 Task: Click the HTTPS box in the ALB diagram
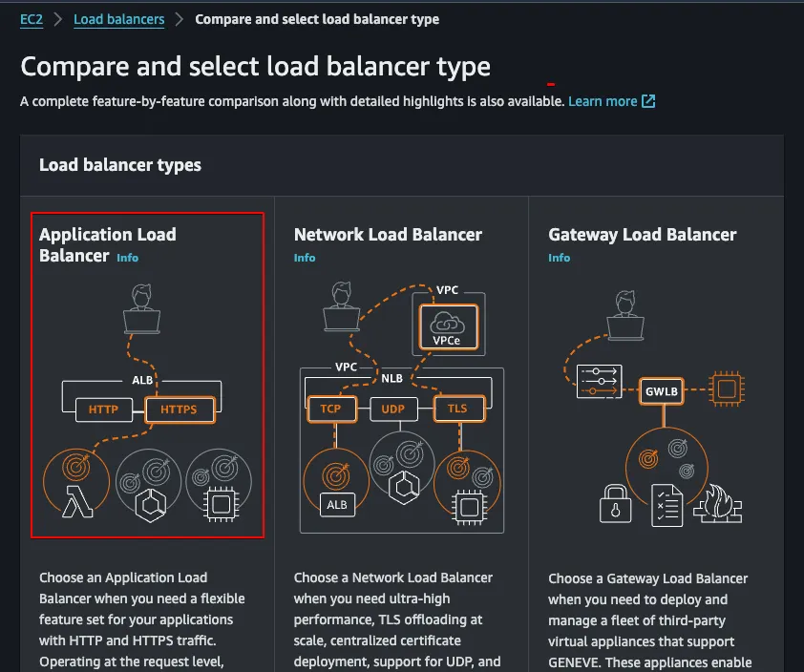[179, 409]
